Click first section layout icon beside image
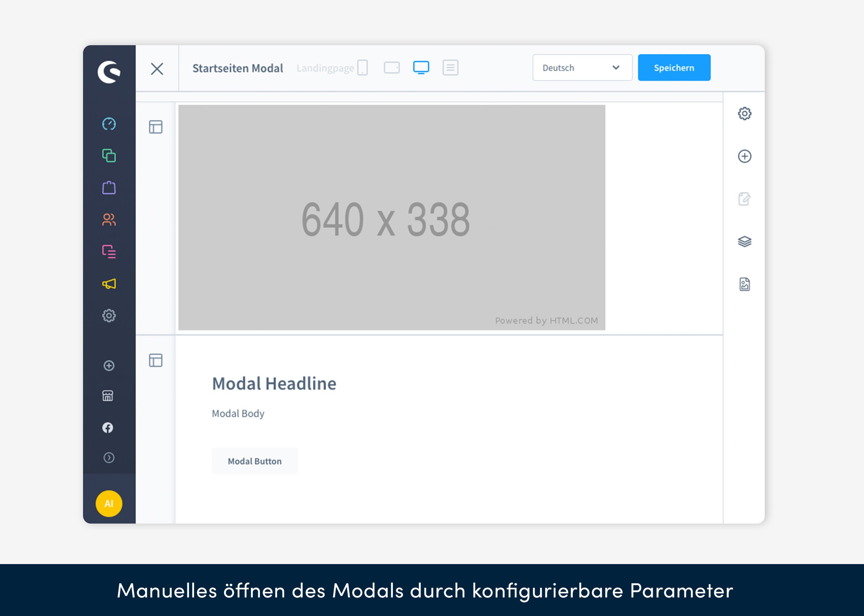Viewport: 864px width, 616px height. point(156,127)
